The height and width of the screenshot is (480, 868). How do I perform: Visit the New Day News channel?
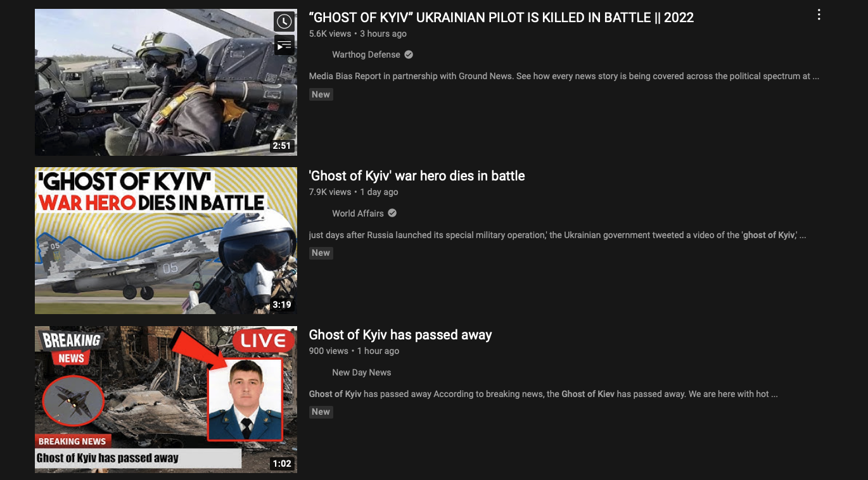click(x=362, y=372)
